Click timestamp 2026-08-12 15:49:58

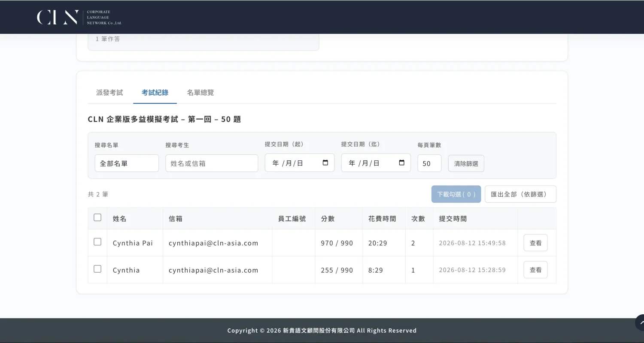click(x=472, y=243)
